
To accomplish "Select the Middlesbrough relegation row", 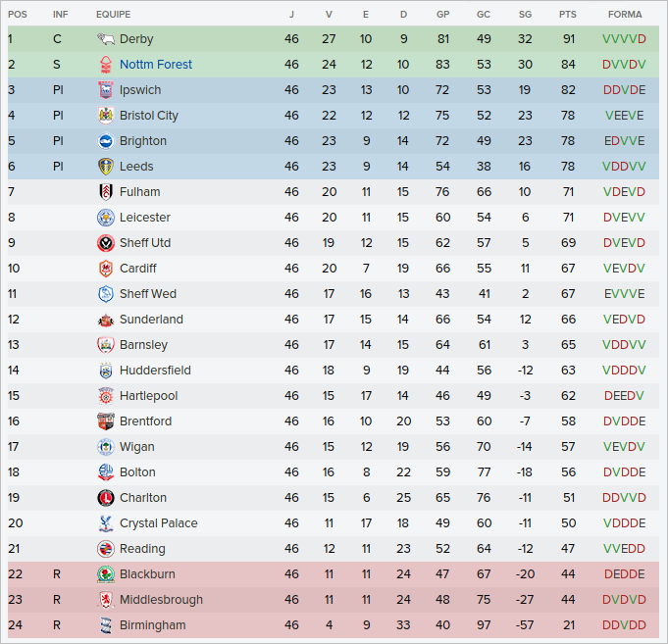I will [x=334, y=600].
